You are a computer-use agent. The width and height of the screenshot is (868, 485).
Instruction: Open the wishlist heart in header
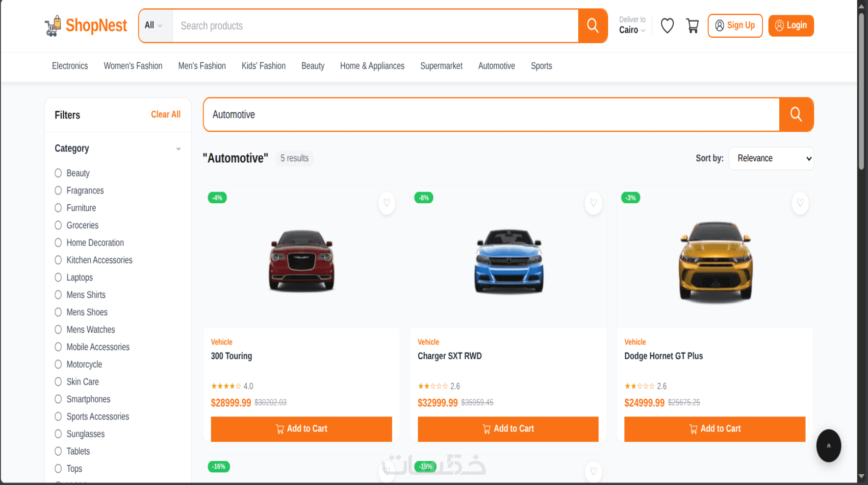pyautogui.click(x=667, y=25)
